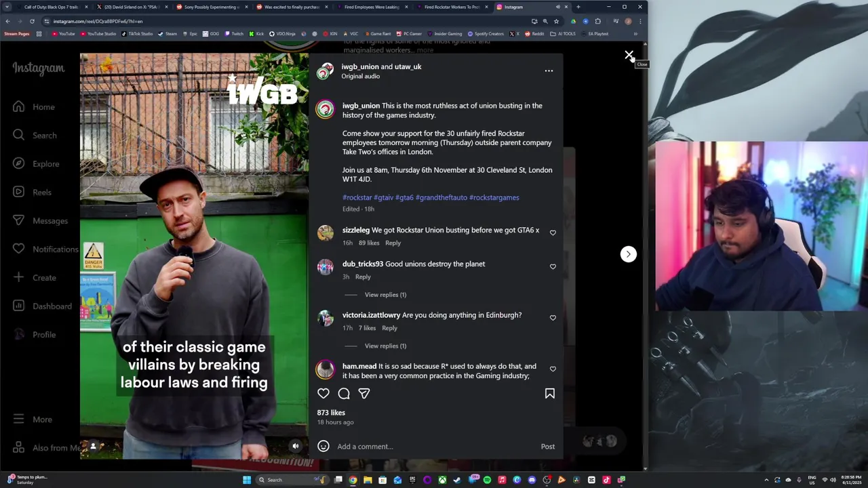
Task: Open the Twitch bookmark
Action: (x=233, y=34)
